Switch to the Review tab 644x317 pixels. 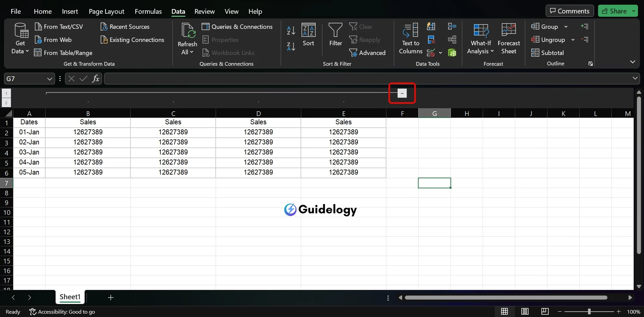pyautogui.click(x=204, y=11)
